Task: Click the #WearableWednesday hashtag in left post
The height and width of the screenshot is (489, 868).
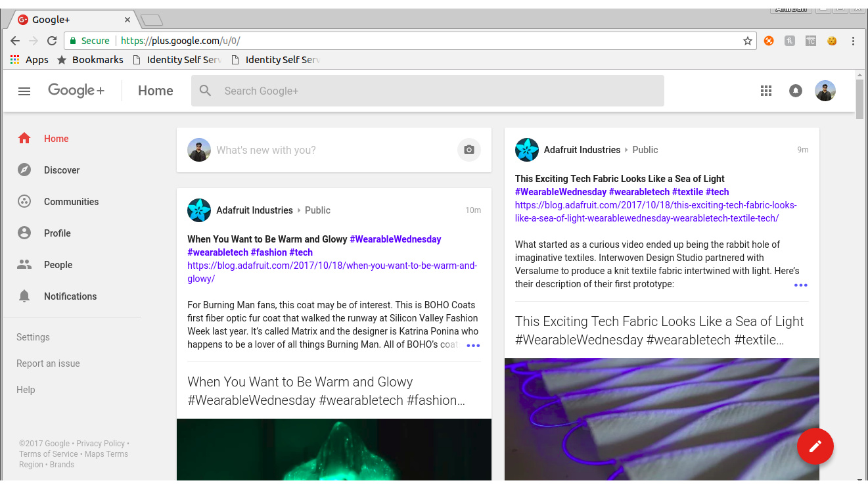Action: (396, 239)
